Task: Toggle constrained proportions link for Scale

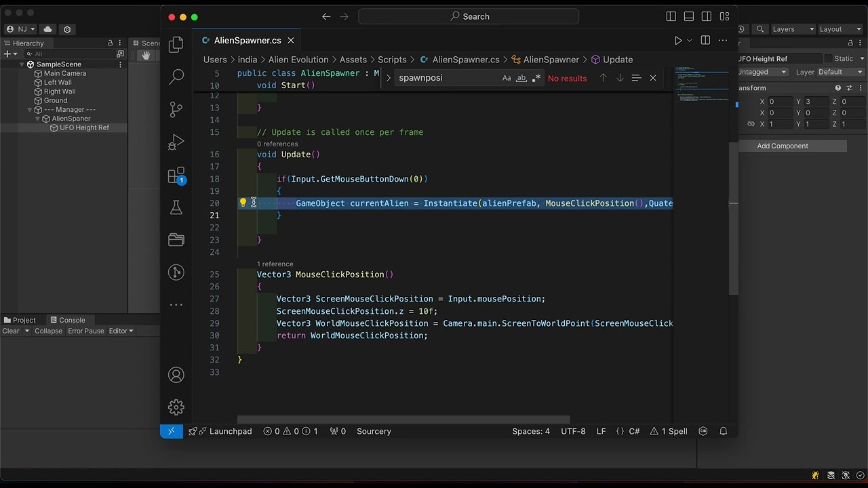Action: 751,124
